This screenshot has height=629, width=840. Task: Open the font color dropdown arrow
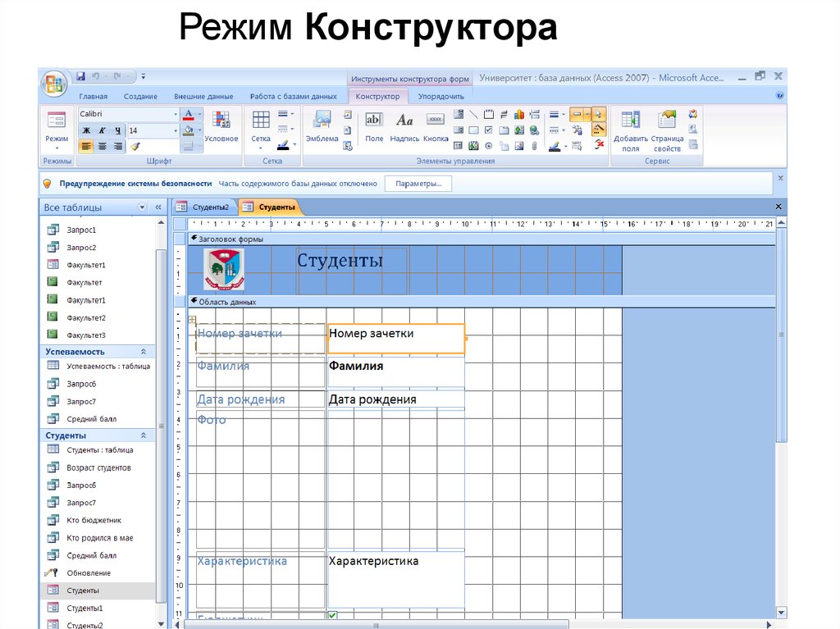[x=199, y=114]
